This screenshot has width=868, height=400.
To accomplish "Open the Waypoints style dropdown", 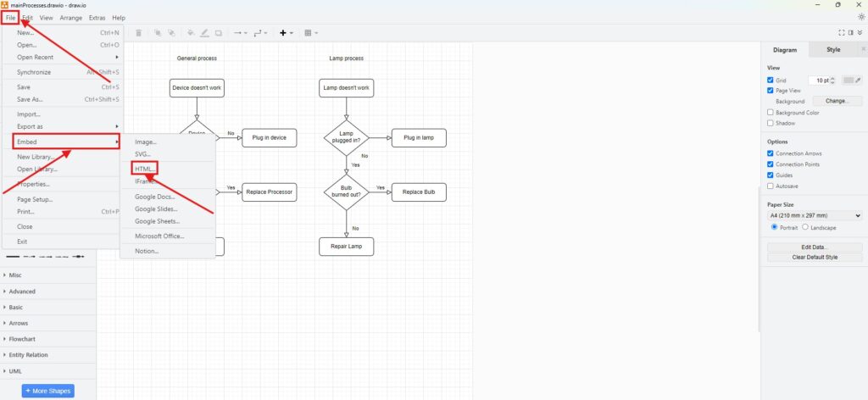I will [260, 33].
